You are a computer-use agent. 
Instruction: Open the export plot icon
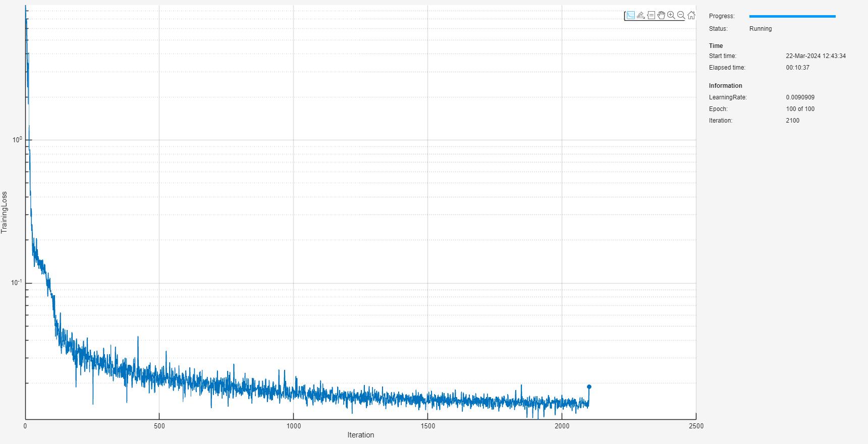pos(640,15)
